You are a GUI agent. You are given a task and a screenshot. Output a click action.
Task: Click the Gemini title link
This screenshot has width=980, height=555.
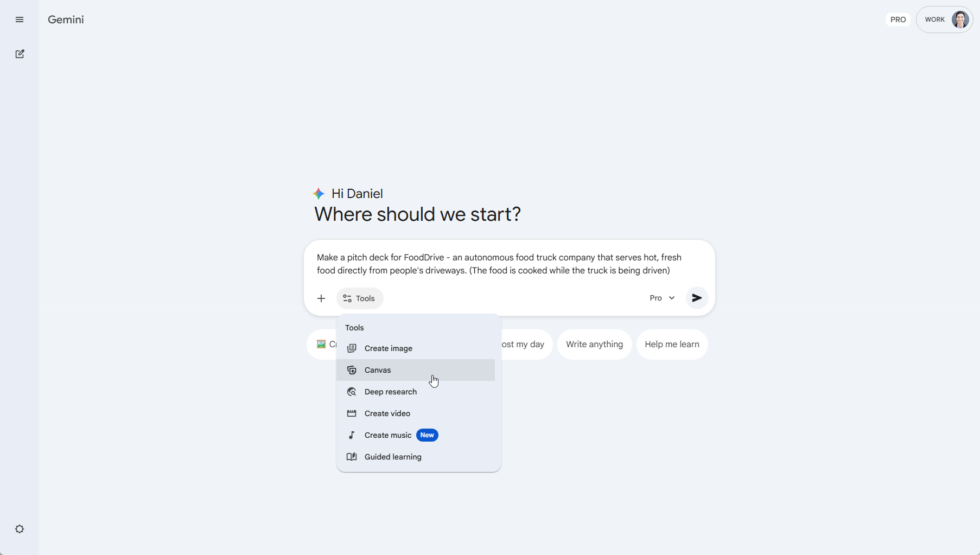click(x=66, y=20)
